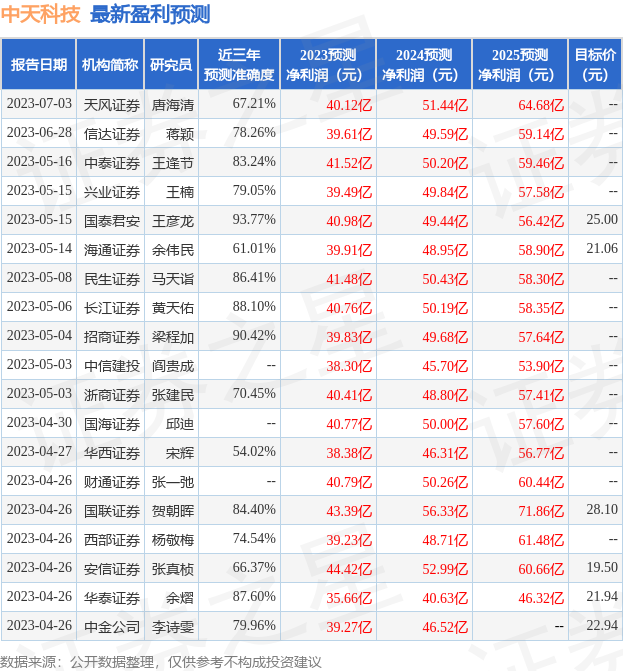Click the 28.10 target price

602,510
